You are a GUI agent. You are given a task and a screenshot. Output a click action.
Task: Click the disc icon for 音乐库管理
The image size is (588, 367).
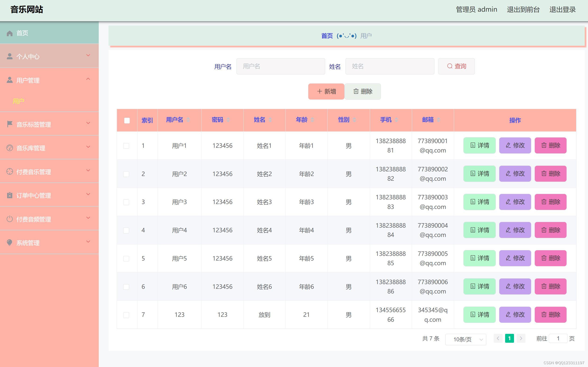(10, 148)
